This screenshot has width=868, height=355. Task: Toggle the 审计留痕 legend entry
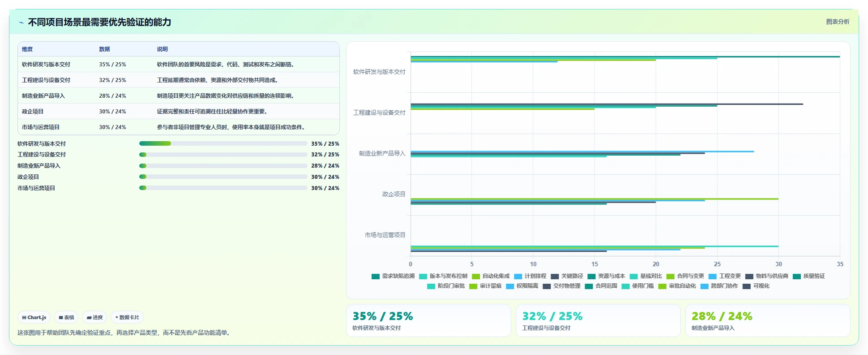(485, 286)
